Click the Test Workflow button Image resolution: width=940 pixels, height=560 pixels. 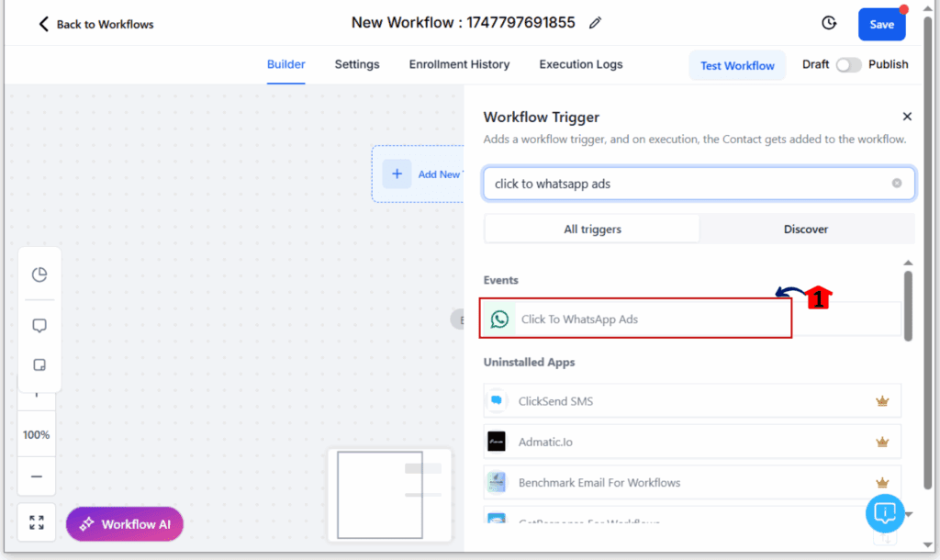tap(737, 65)
